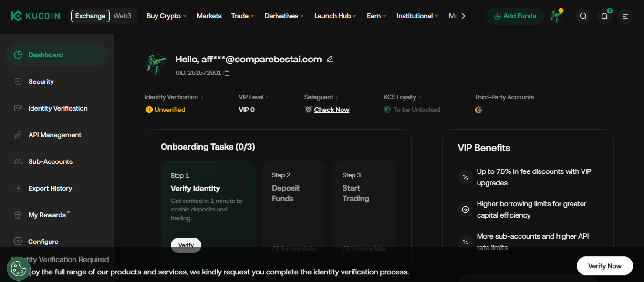Click the sub-accounts benefit percent icon

tap(466, 242)
